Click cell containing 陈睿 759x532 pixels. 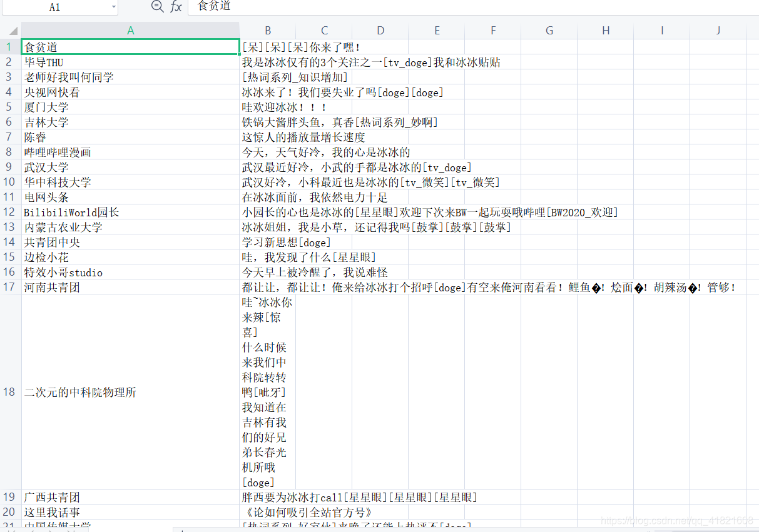click(131, 137)
